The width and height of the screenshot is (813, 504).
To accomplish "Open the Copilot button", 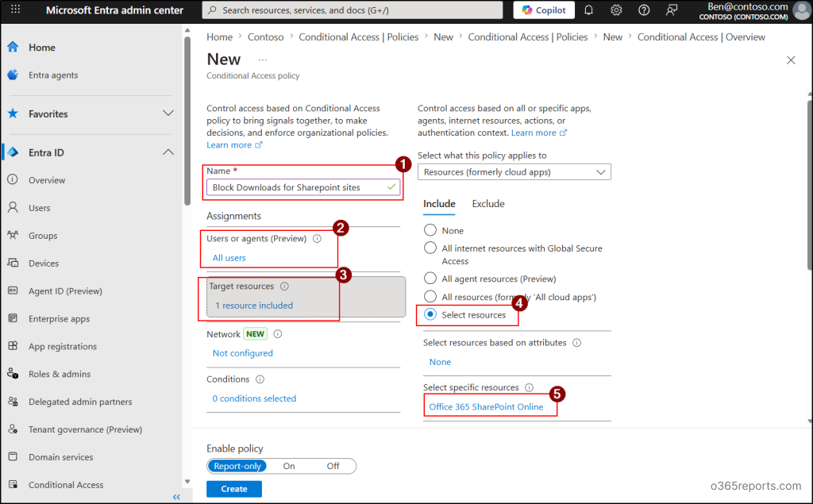I will 544,10.
